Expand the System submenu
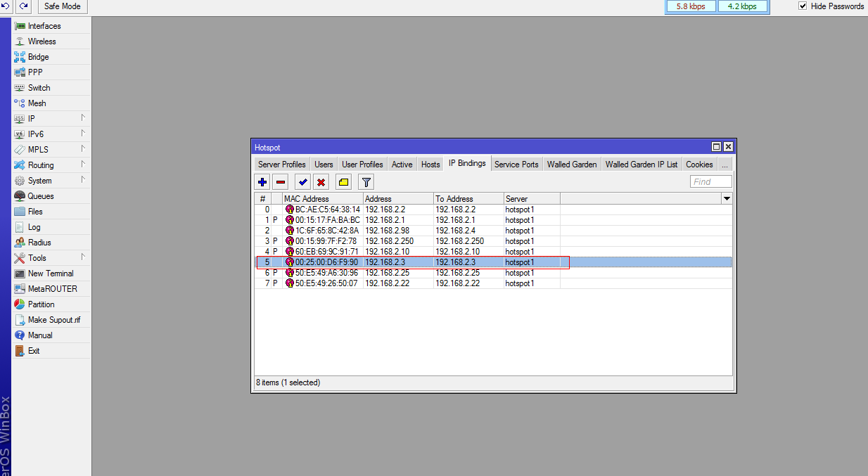 pyautogui.click(x=82, y=180)
